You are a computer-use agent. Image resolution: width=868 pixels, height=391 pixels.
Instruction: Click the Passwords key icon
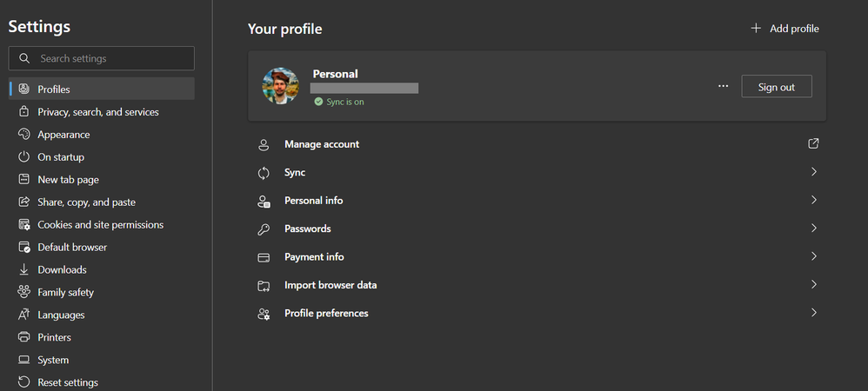(x=264, y=229)
